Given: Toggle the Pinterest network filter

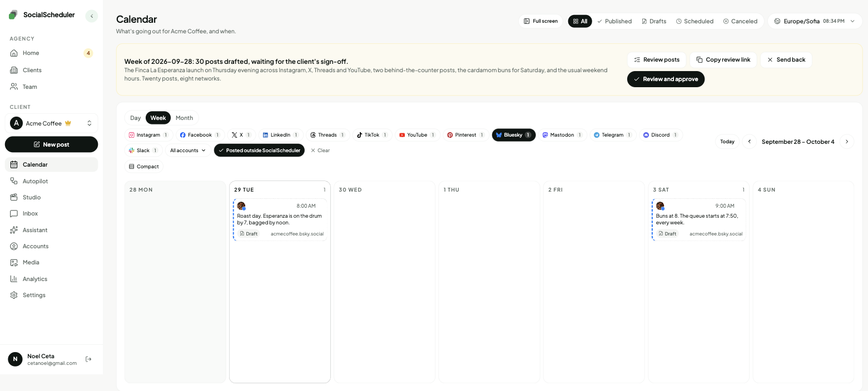Looking at the screenshot, I should pos(465,135).
